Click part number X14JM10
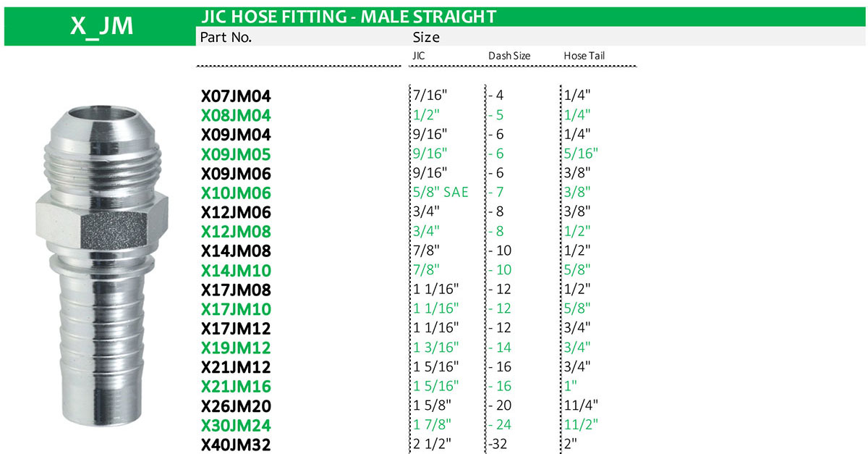The image size is (868, 454). click(236, 270)
